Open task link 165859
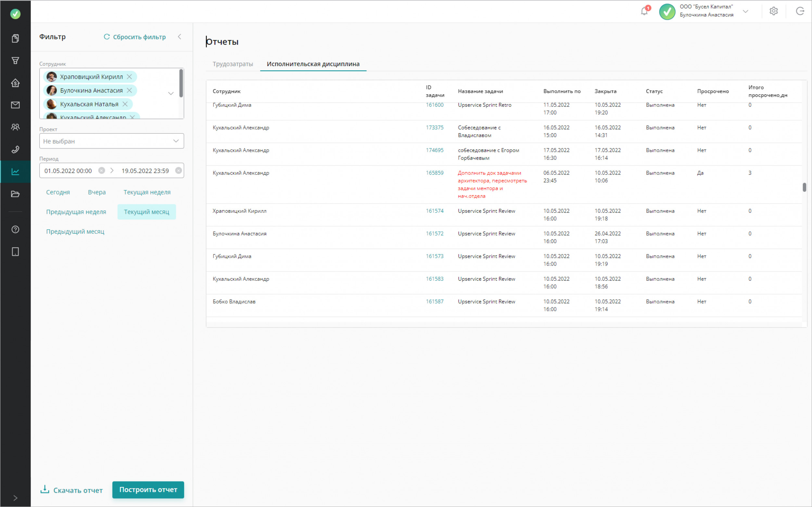This screenshot has width=812, height=507. tap(434, 173)
